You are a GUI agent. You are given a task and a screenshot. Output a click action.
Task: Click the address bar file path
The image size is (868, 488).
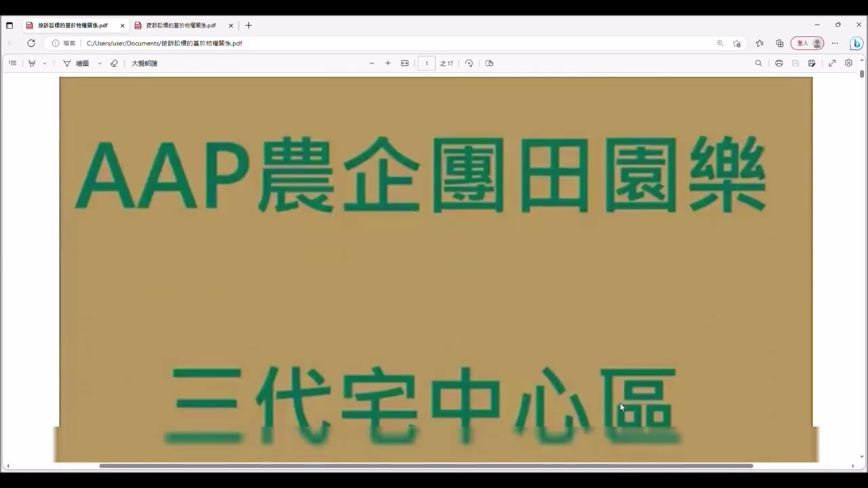coord(164,43)
